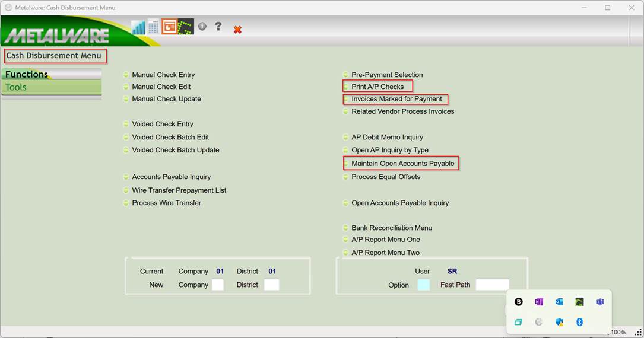This screenshot has width=644, height=338.
Task: Open Manual Check Edit
Action: point(161,87)
